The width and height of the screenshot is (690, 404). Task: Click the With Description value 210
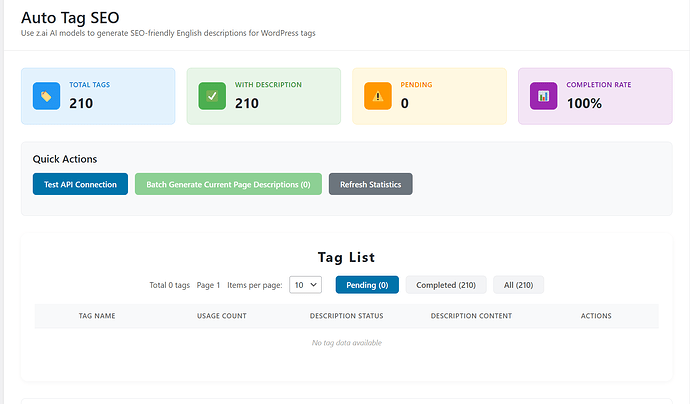[247, 103]
